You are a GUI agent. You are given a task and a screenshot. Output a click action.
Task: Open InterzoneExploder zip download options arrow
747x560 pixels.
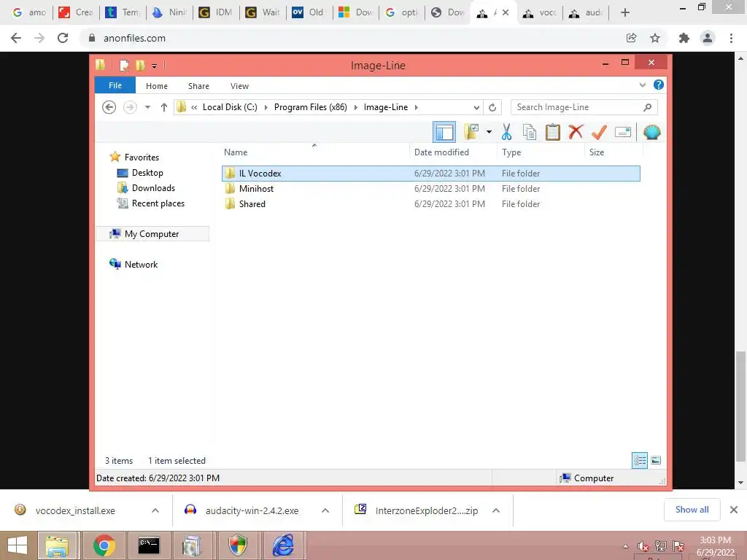pyautogui.click(x=496, y=510)
